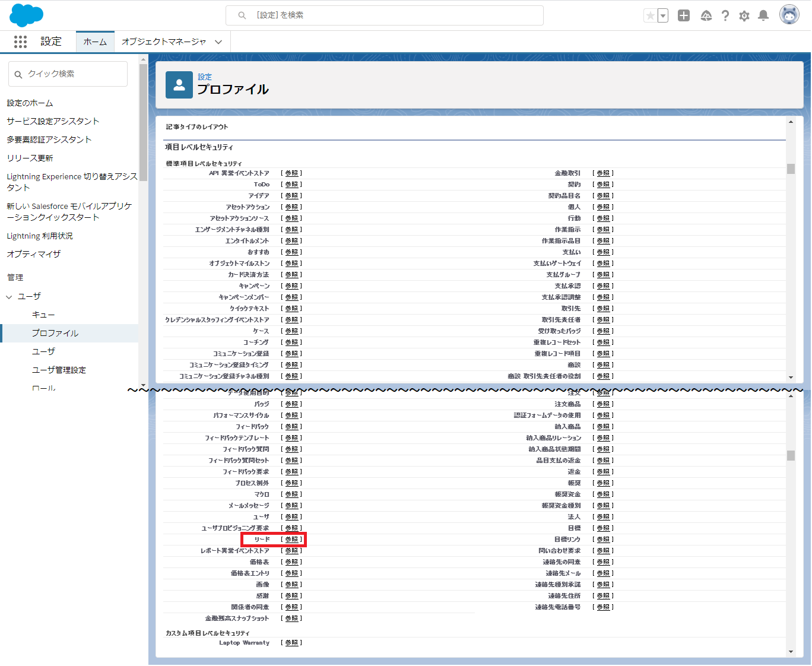812x666 pixels.
Task: Select キュー under ユーザ
Action: click(x=43, y=315)
